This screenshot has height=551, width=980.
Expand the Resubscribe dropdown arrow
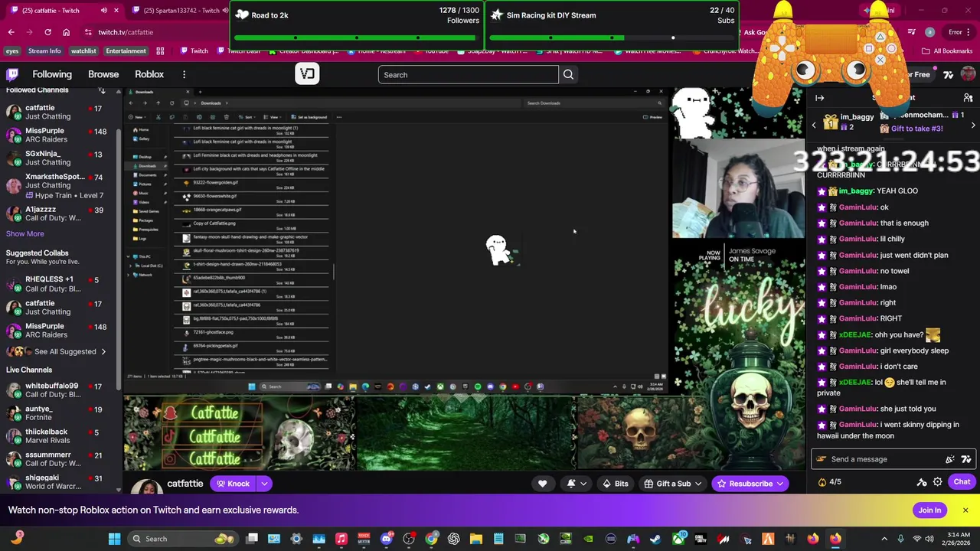point(779,484)
